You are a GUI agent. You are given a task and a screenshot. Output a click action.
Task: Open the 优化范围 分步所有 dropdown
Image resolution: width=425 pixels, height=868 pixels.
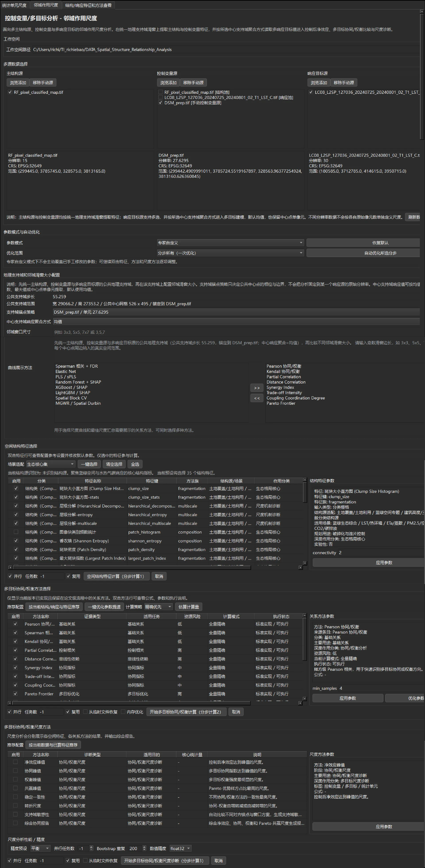230,253
